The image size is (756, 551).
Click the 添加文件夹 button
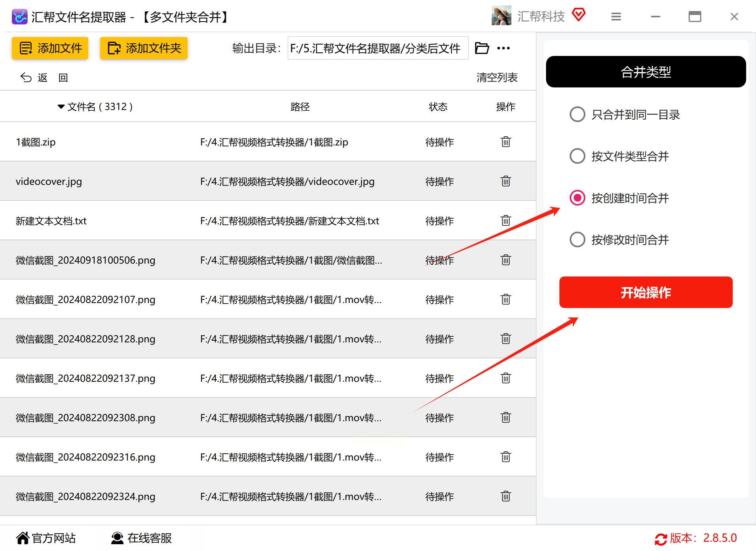click(x=144, y=48)
